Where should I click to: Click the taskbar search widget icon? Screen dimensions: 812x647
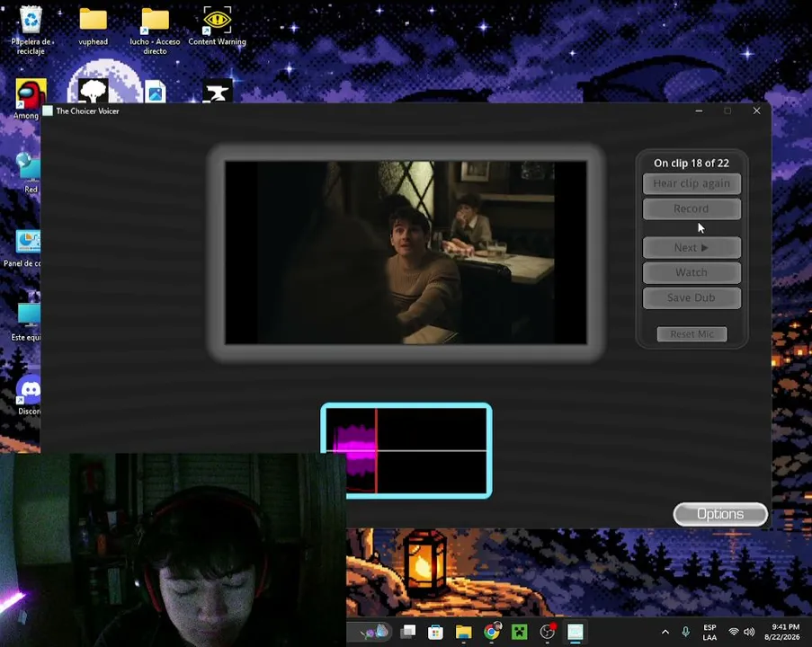[x=375, y=632]
